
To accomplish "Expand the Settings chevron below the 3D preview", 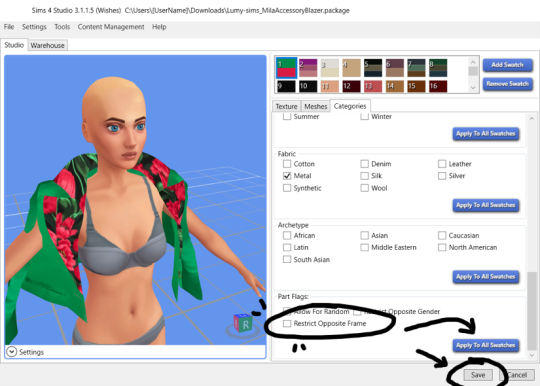I will click(x=11, y=352).
